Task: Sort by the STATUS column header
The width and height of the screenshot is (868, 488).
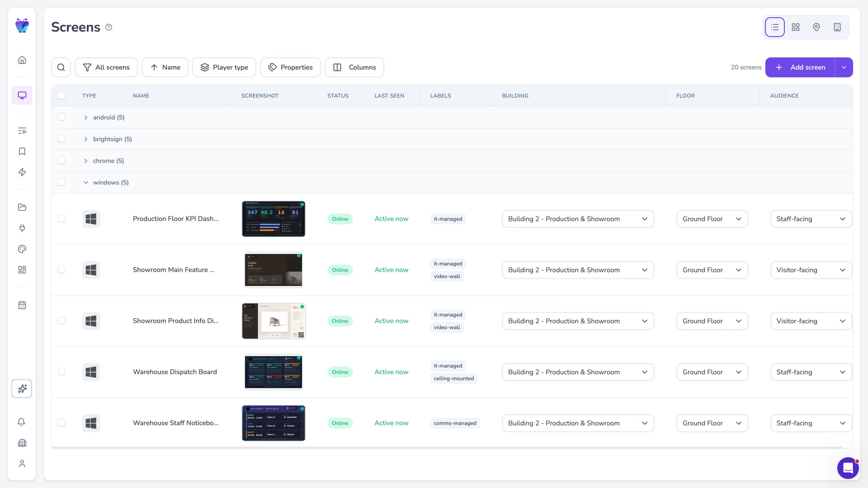Action: [338, 96]
